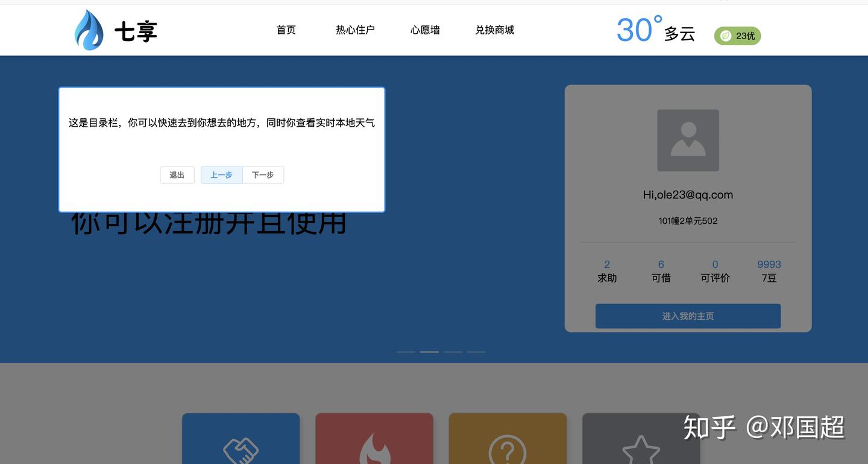The height and width of the screenshot is (464, 868).
Task: Open the 求助 count showing 2
Action: coord(606,270)
